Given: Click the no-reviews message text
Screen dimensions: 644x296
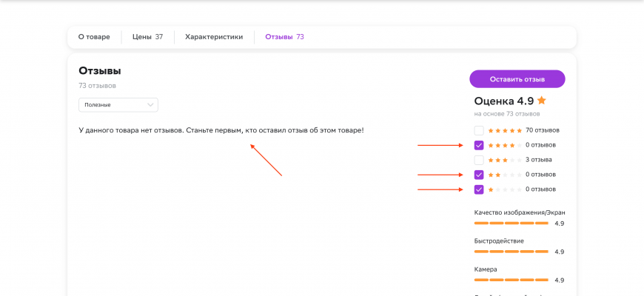Looking at the screenshot, I should (221, 130).
